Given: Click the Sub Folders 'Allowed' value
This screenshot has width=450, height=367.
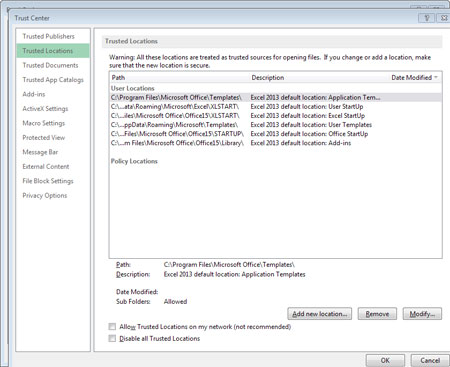Looking at the screenshot, I should click(175, 301).
